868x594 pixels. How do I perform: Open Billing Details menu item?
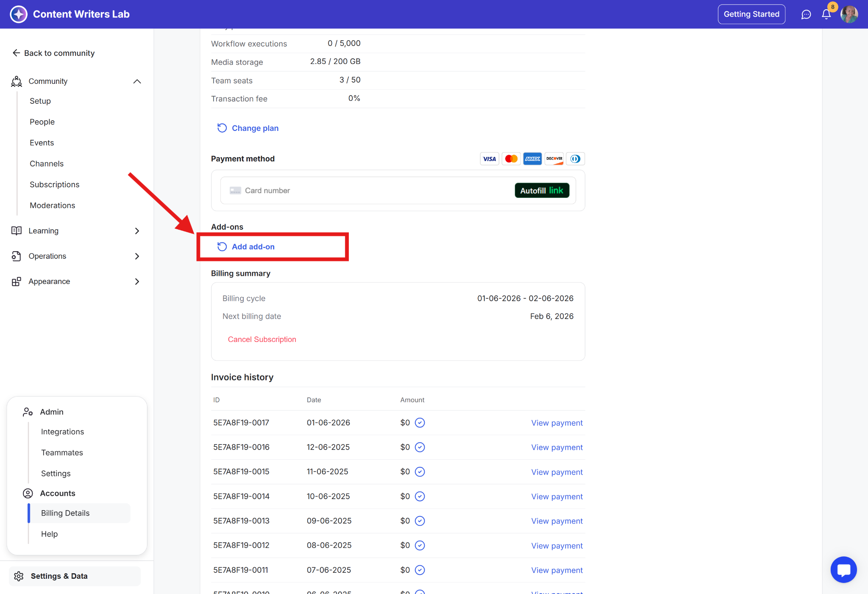(x=65, y=513)
